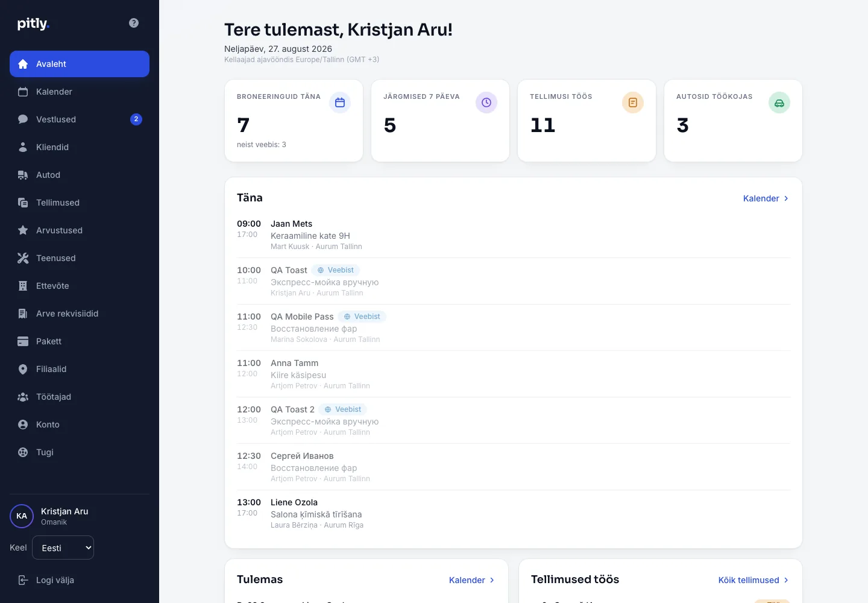Open the Anna Tamm booking
868x603 pixels.
[514, 374]
